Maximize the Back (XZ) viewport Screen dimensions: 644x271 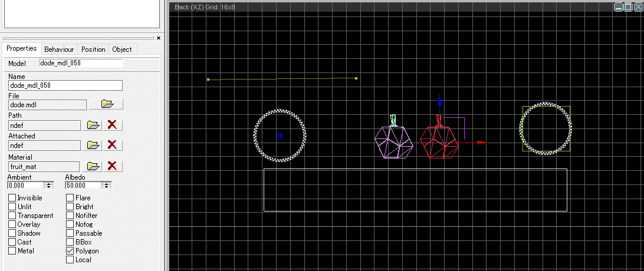click(628, 7)
